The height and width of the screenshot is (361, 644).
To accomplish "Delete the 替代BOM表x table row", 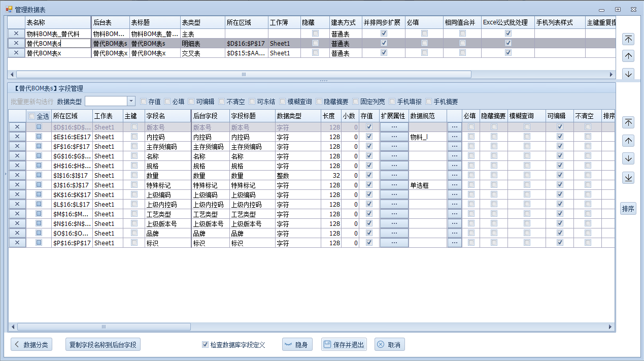I will tap(16, 53).
